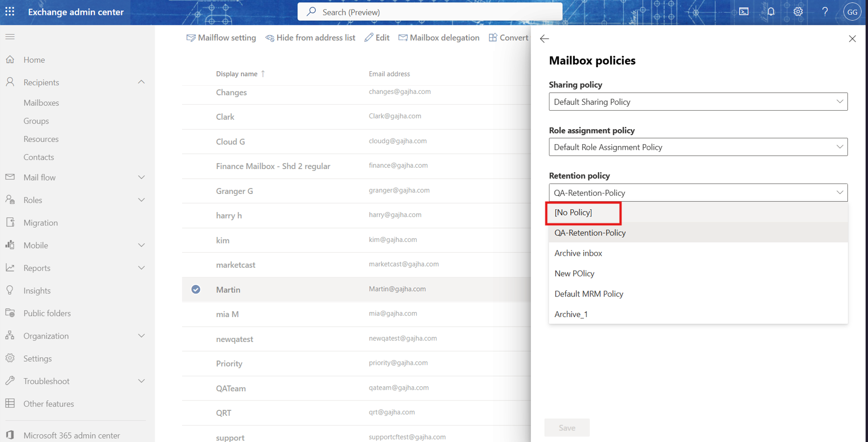Click the Reports chart icon

click(x=10, y=268)
